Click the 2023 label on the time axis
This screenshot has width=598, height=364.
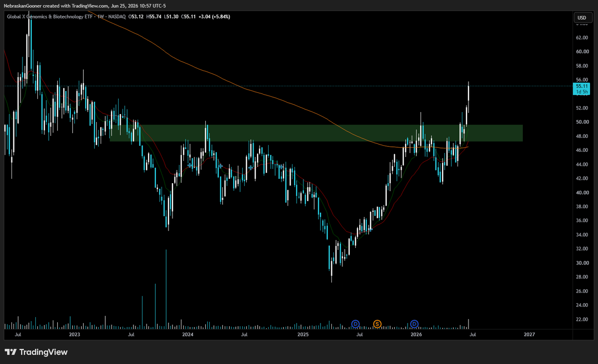click(74, 335)
